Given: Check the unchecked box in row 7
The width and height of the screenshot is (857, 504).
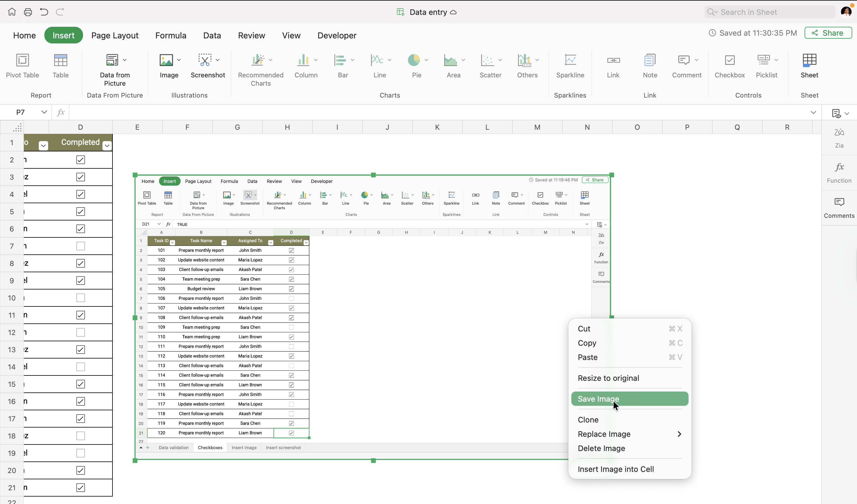Looking at the screenshot, I should [x=81, y=246].
